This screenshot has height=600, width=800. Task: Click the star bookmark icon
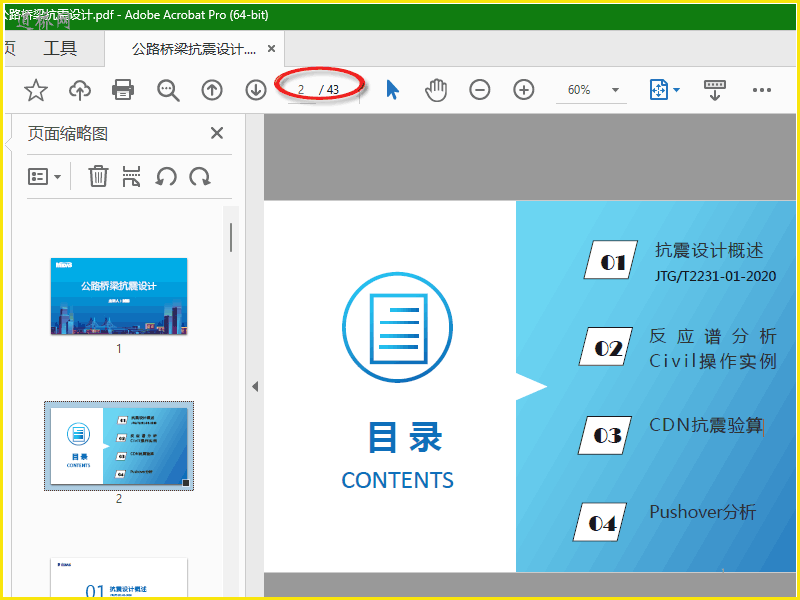tap(36, 90)
